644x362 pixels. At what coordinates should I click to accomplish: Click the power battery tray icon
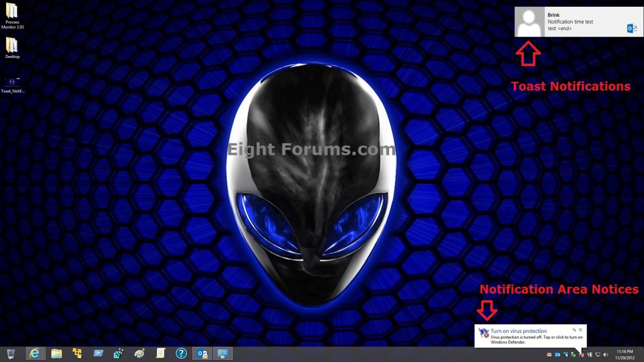point(590,355)
